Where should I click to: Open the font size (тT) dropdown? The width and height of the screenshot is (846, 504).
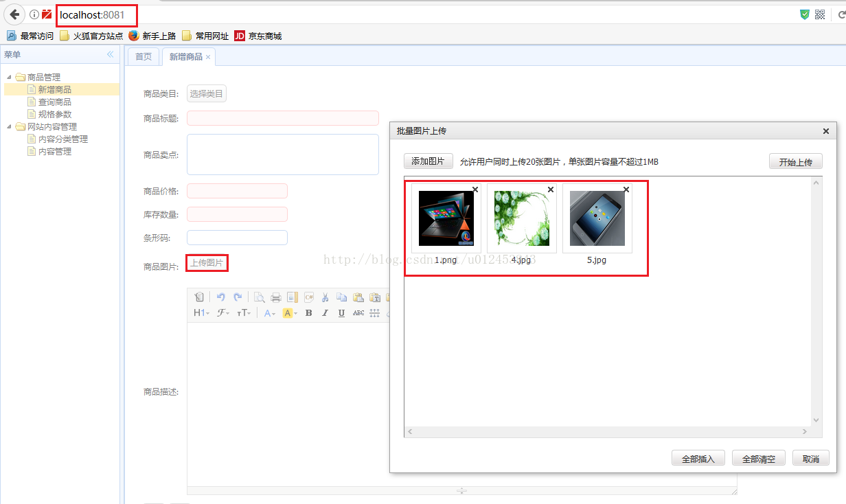point(243,312)
